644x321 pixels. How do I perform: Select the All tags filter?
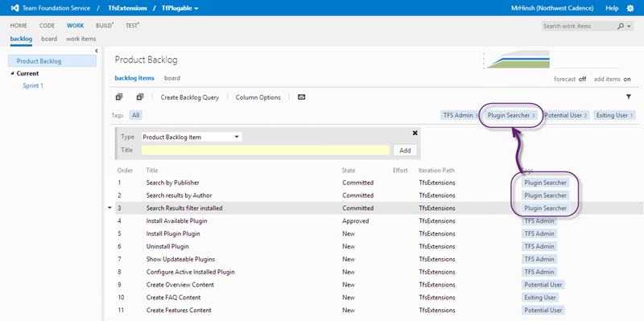click(x=135, y=115)
